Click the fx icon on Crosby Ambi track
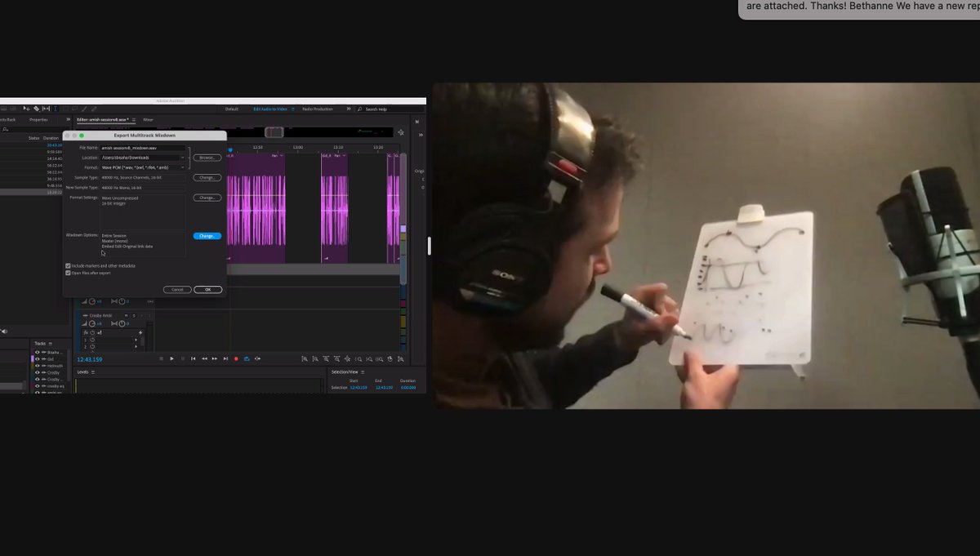980x556 pixels. click(86, 332)
